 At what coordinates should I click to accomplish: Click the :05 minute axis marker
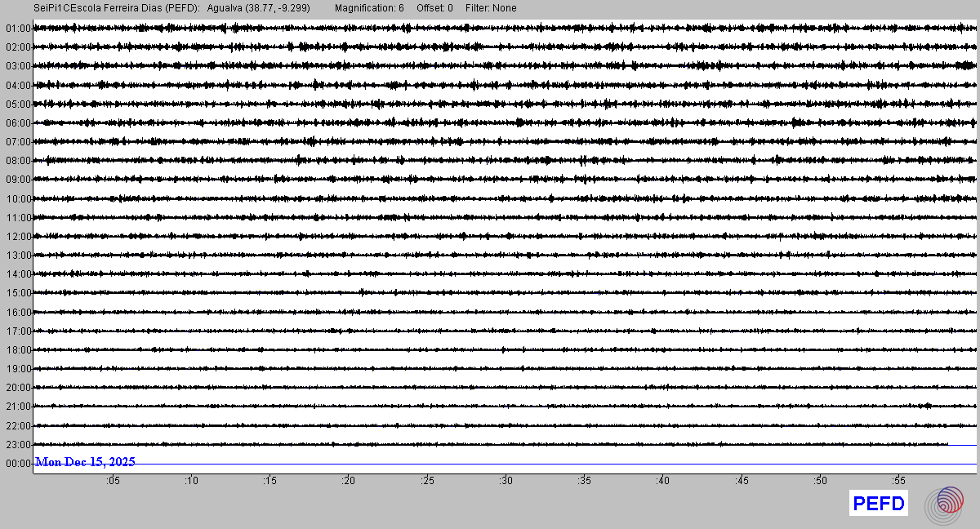tap(113, 482)
